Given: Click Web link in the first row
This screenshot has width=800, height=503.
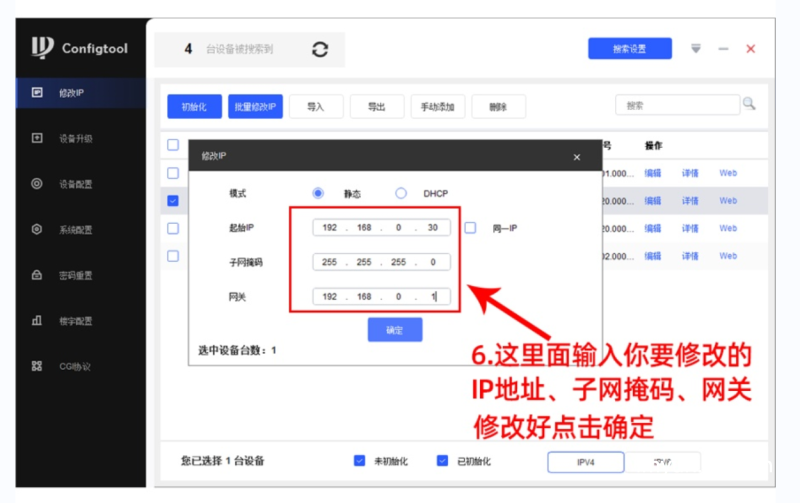Looking at the screenshot, I should (728, 173).
